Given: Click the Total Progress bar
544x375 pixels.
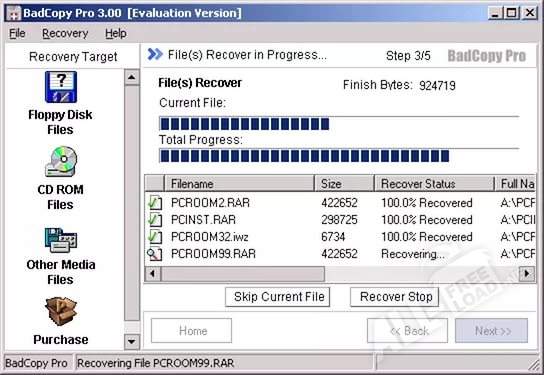Looking at the screenshot, I should point(339,156).
